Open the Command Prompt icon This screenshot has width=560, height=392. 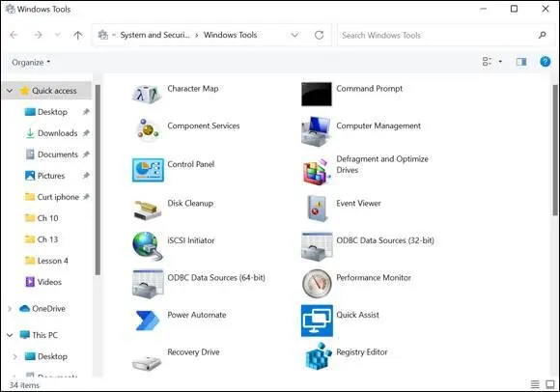317,94
